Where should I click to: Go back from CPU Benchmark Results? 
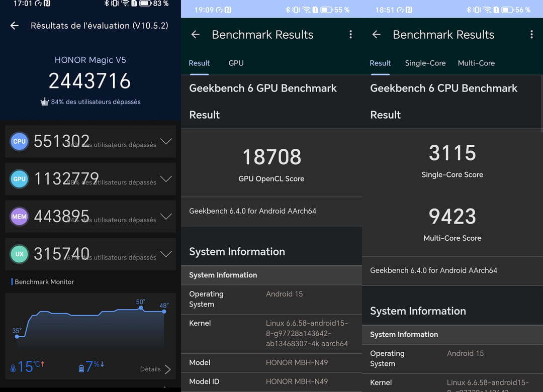tap(376, 35)
